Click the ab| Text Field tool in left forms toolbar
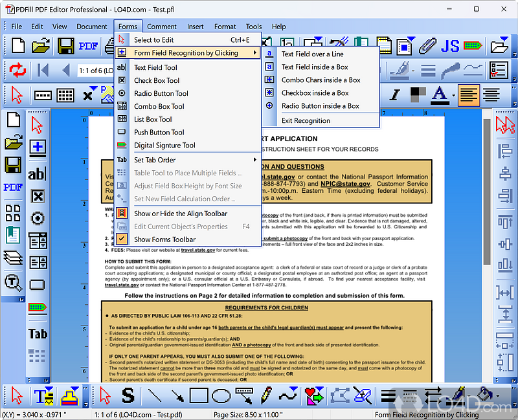Viewport: 518px width, 420px height. 38,174
